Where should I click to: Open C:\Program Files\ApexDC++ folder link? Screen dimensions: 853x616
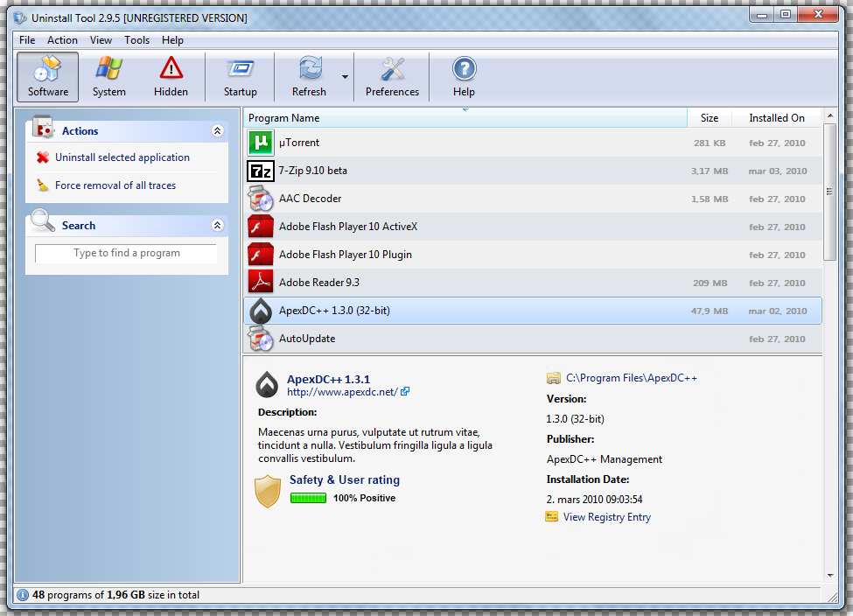click(x=632, y=378)
